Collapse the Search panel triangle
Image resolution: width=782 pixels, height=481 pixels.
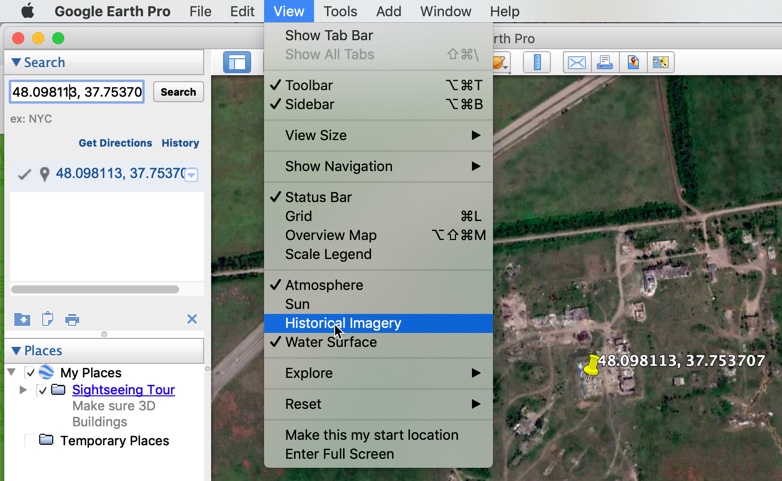click(x=16, y=62)
